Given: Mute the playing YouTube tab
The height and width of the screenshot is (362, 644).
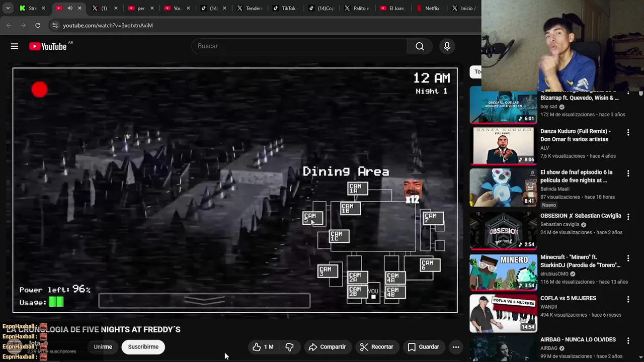Looking at the screenshot, I should coord(70,8).
